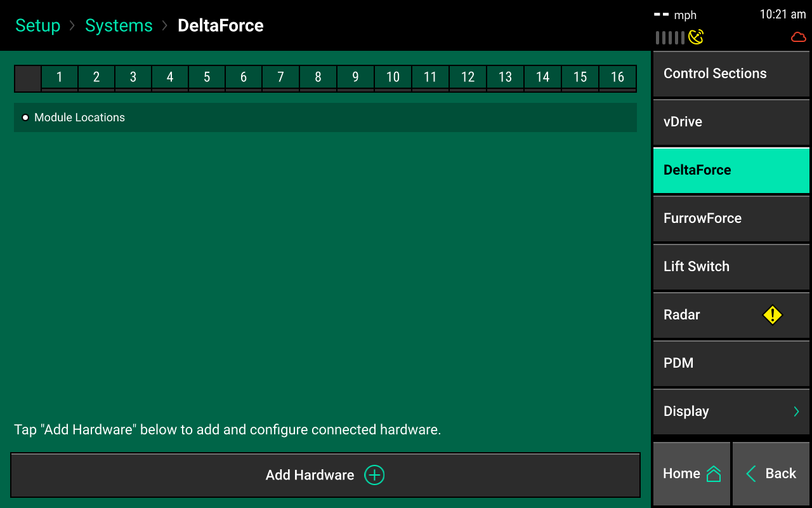Select row 16 in the row bar

click(617, 77)
